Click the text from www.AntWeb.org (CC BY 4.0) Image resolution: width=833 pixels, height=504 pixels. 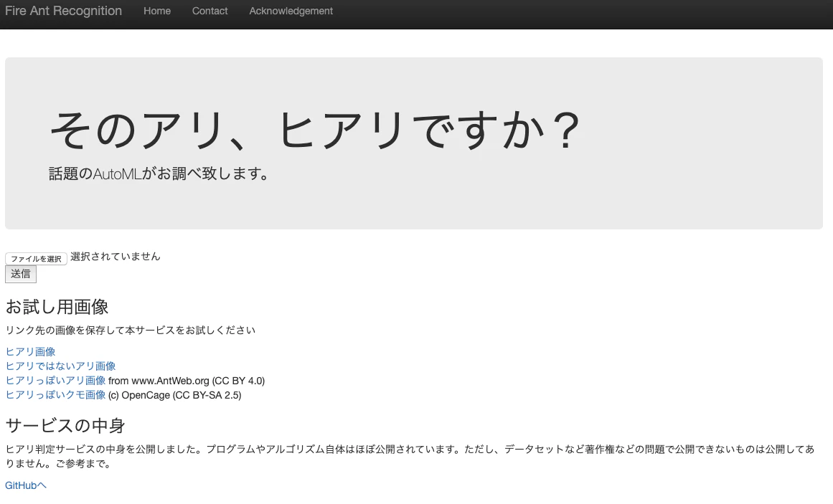click(x=187, y=381)
